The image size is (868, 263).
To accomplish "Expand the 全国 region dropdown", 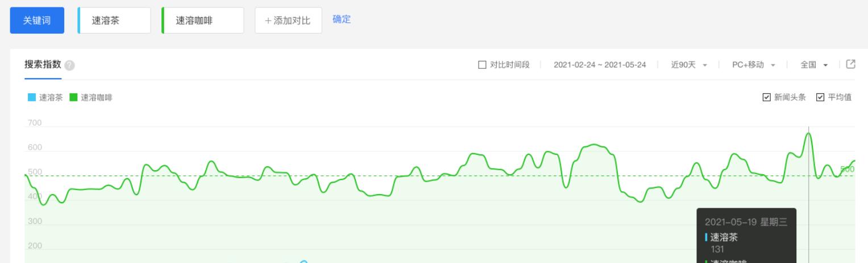I will pyautogui.click(x=814, y=64).
